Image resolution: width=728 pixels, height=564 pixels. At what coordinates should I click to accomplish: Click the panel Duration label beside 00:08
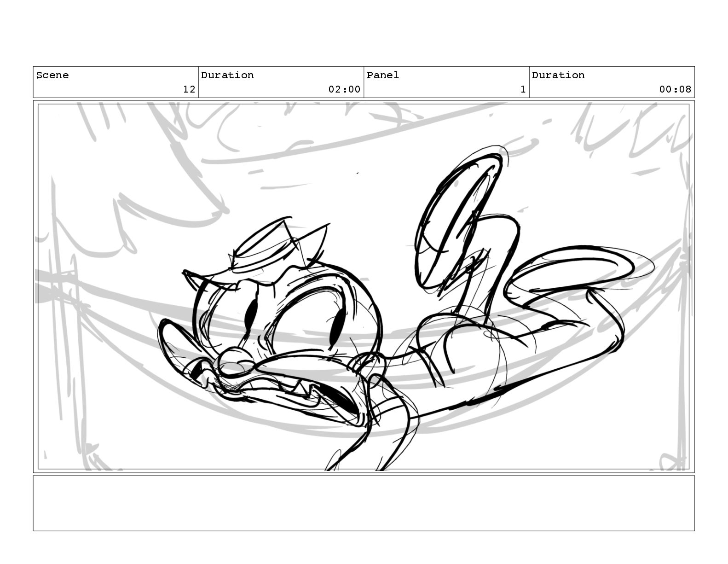tap(558, 75)
